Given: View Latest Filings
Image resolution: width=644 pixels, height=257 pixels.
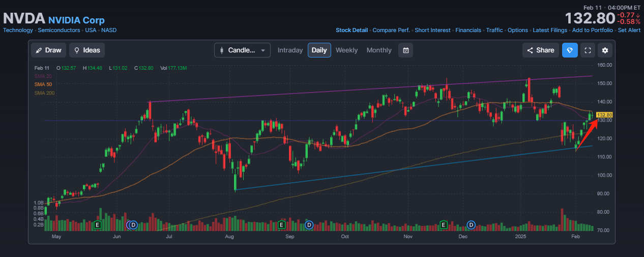Looking at the screenshot, I should point(550,30).
